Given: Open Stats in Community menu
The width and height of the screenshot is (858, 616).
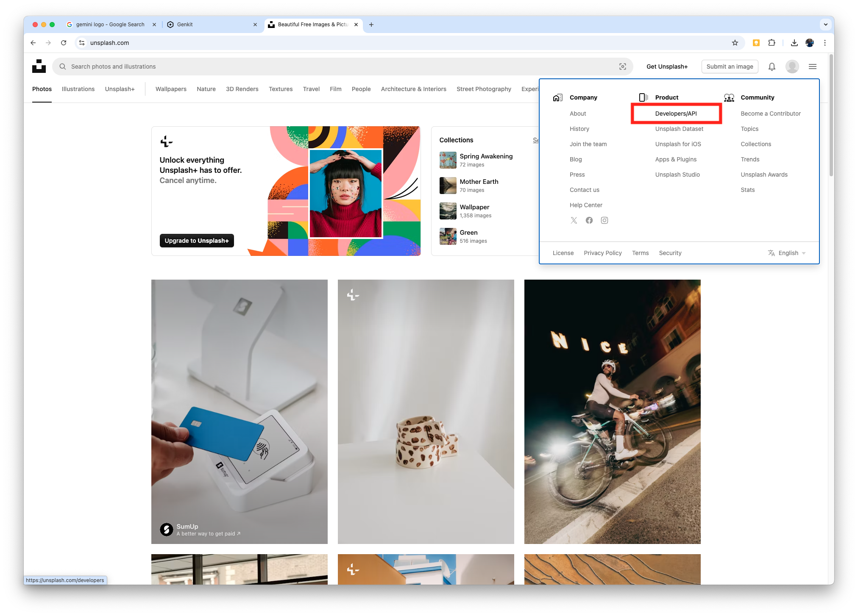Looking at the screenshot, I should [748, 190].
